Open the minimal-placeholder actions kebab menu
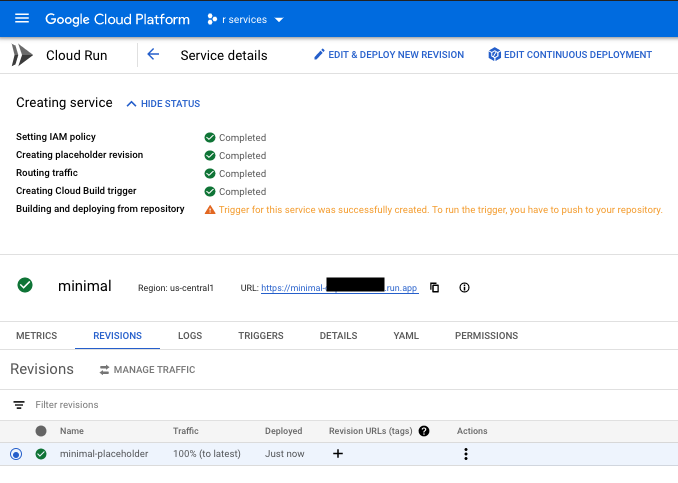Screen dimensions: 678x483 click(x=466, y=454)
